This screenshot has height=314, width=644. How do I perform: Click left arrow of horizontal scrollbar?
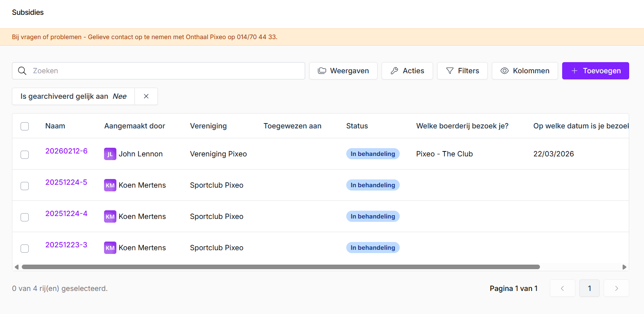tap(16, 267)
